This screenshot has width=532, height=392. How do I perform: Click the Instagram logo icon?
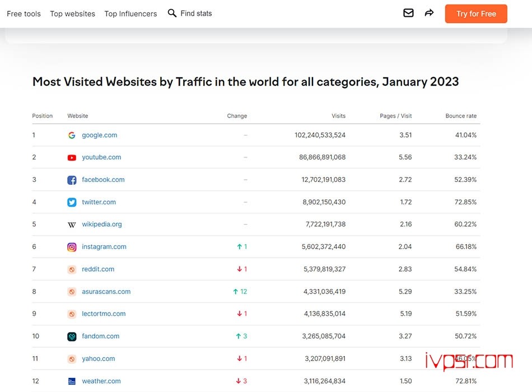tap(72, 247)
